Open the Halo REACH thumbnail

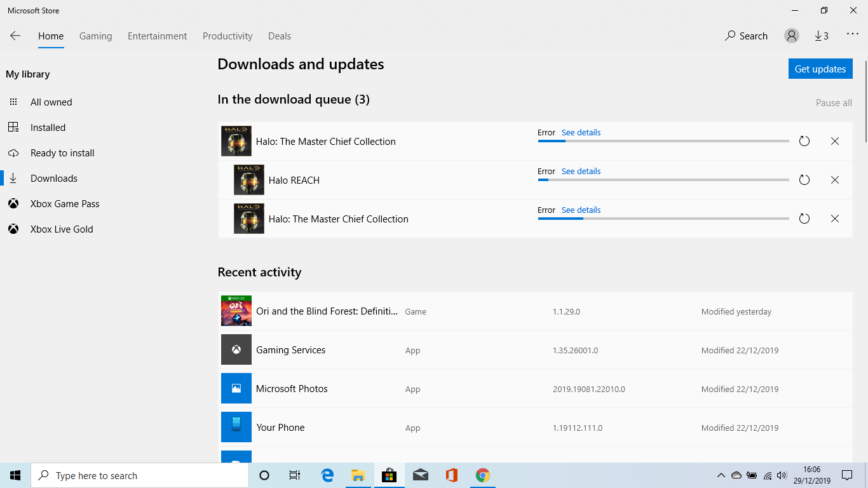(x=249, y=180)
